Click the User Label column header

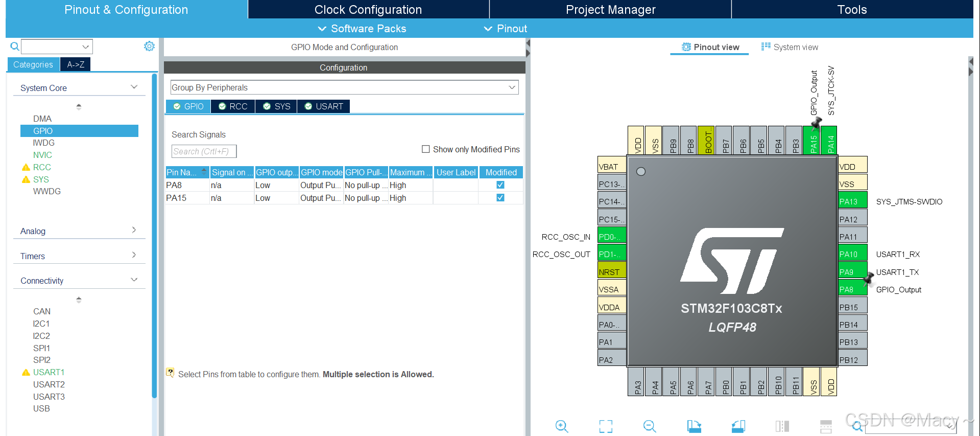(456, 172)
